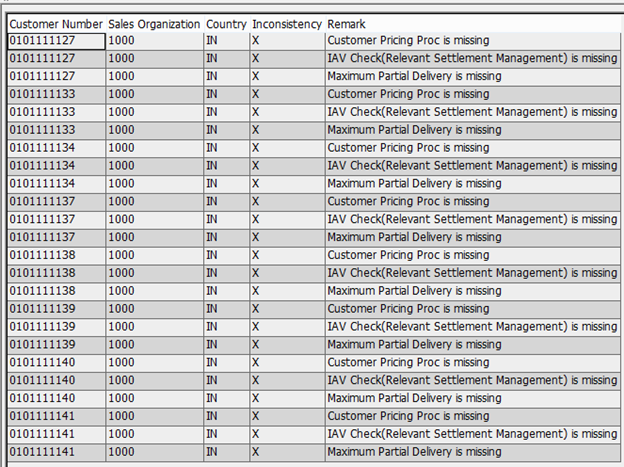The height and width of the screenshot is (467, 624).
Task: Click the Inconsistency X in the first row
Action: click(x=256, y=41)
